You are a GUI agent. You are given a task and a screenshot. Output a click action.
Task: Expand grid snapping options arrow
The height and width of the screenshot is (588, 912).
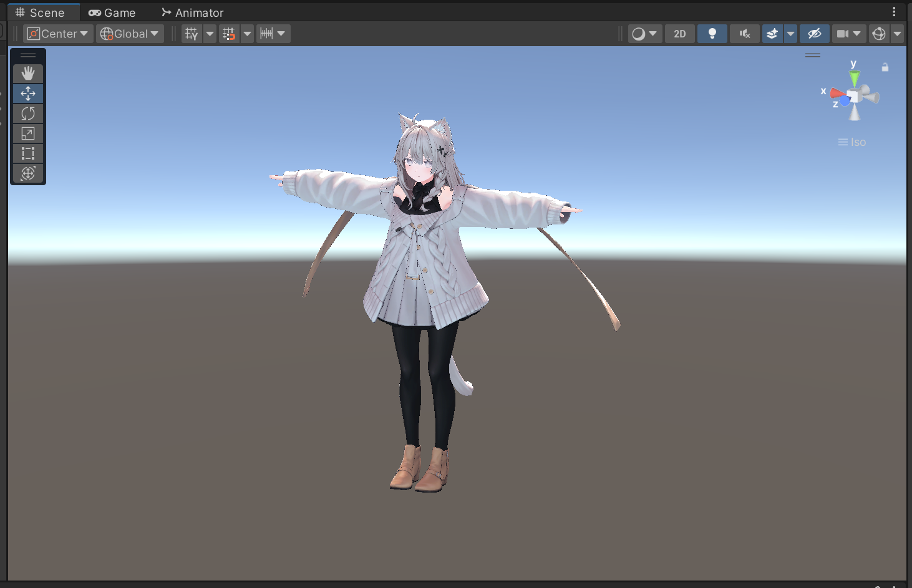click(248, 34)
